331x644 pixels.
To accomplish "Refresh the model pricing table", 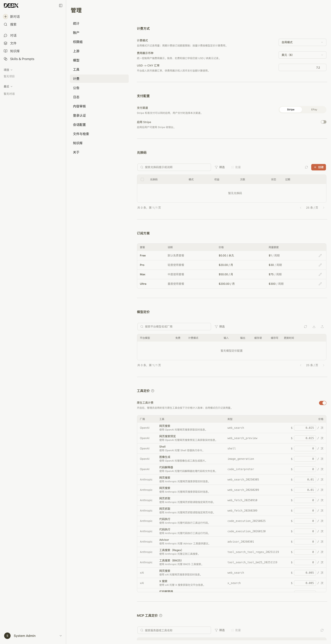I will (305, 326).
